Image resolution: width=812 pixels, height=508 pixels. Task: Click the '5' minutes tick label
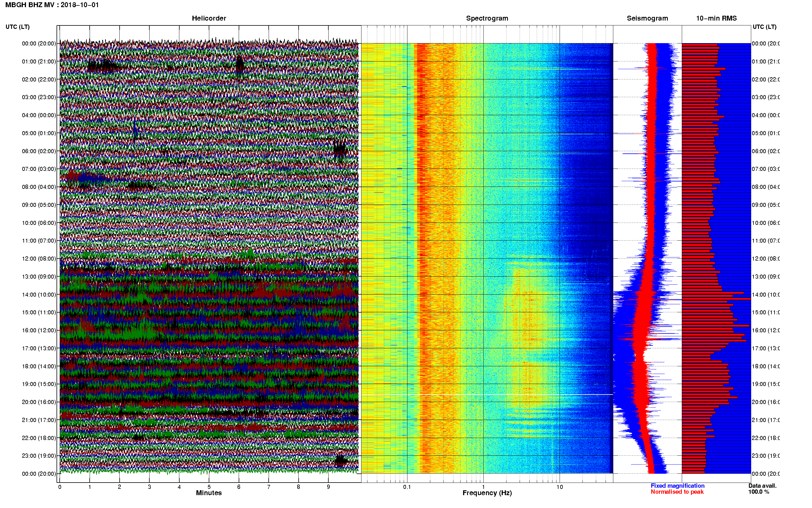click(209, 487)
